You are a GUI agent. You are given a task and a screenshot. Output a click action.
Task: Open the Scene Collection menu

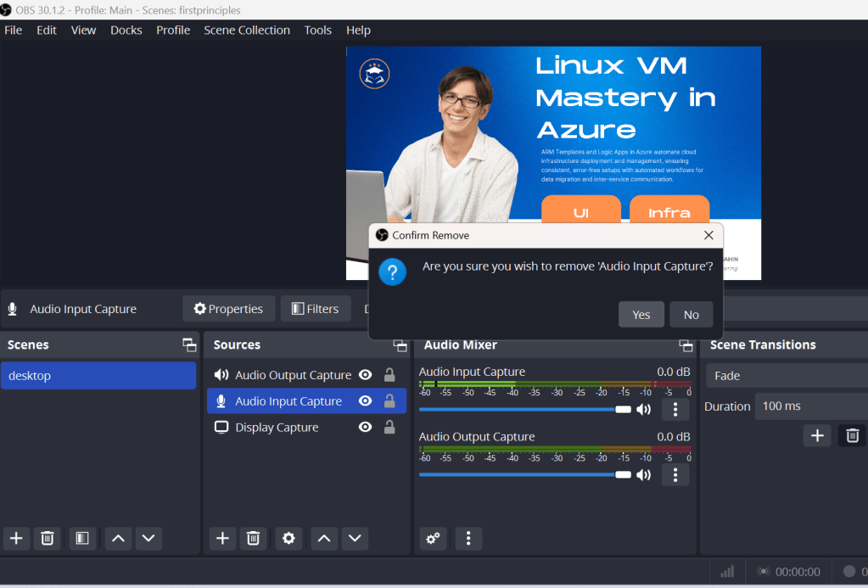point(247,30)
